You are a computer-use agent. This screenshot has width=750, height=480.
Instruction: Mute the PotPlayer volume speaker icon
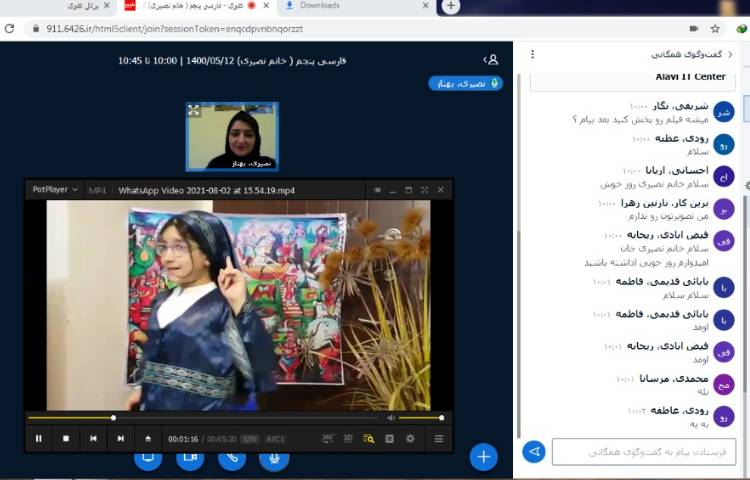tap(388, 417)
